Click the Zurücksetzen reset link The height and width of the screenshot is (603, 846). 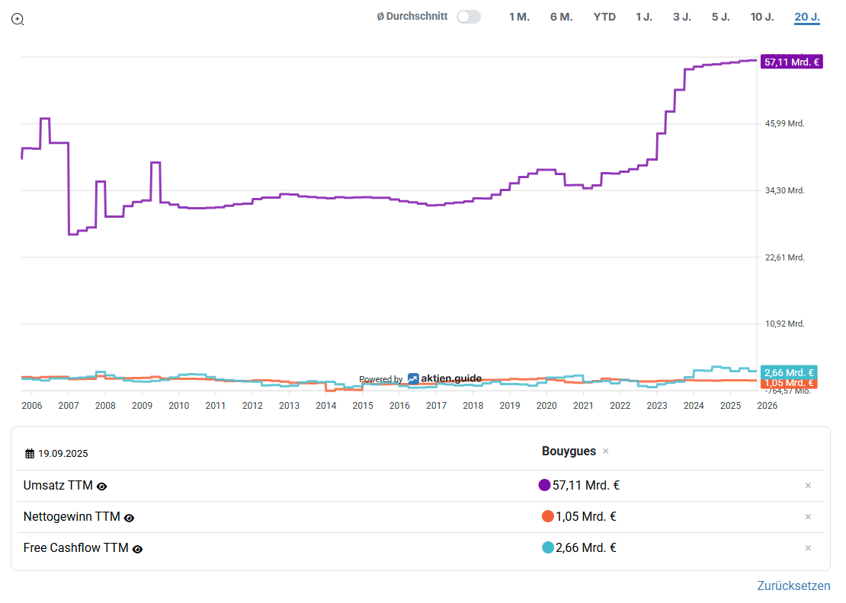pos(793,586)
